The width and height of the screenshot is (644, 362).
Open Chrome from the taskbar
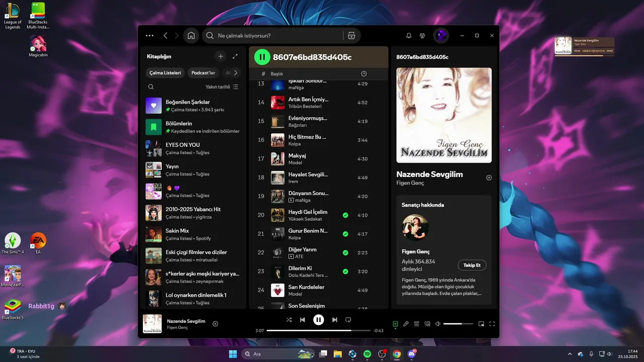pos(397,354)
